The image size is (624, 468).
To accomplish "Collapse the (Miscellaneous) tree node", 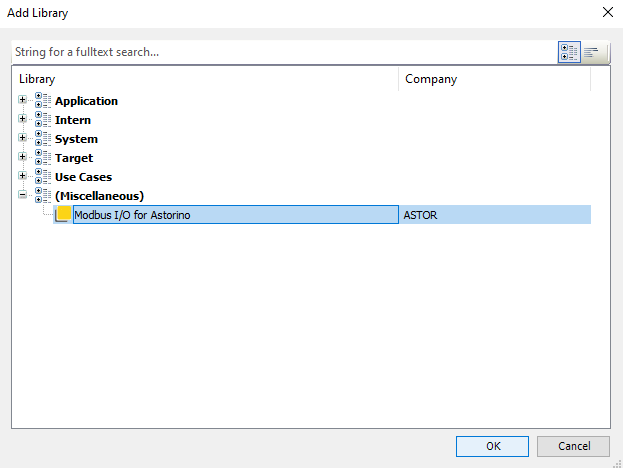I will 23,195.
